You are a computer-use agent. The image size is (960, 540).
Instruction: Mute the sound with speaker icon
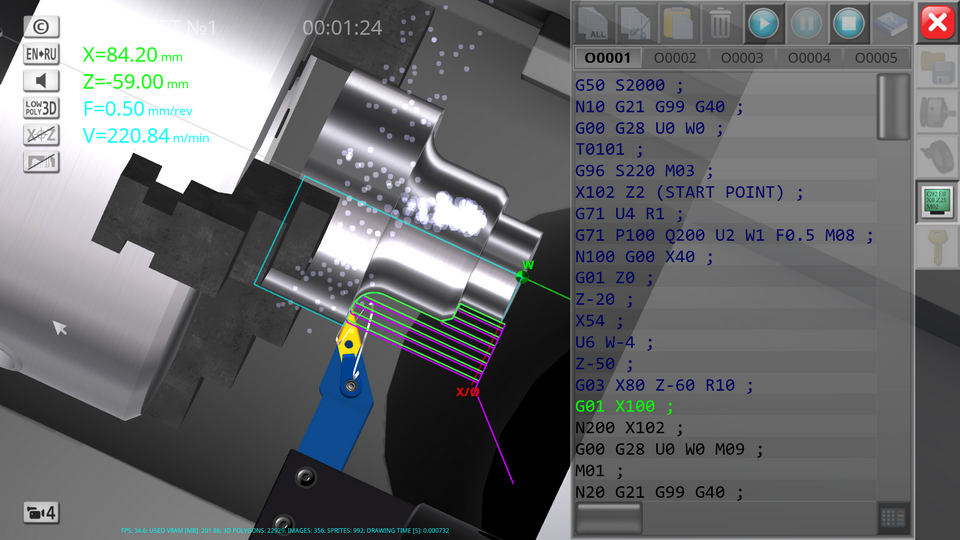[x=41, y=81]
